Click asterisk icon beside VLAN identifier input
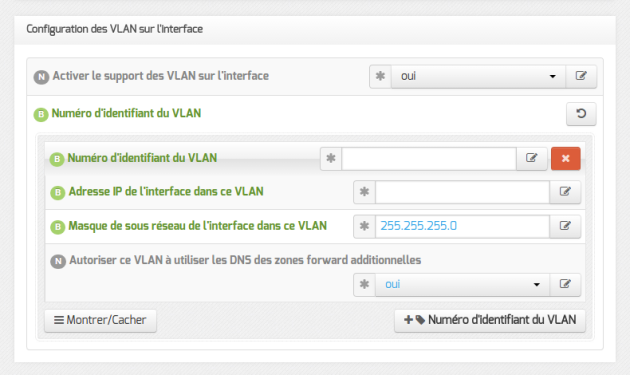The height and width of the screenshot is (375, 630). (x=331, y=158)
